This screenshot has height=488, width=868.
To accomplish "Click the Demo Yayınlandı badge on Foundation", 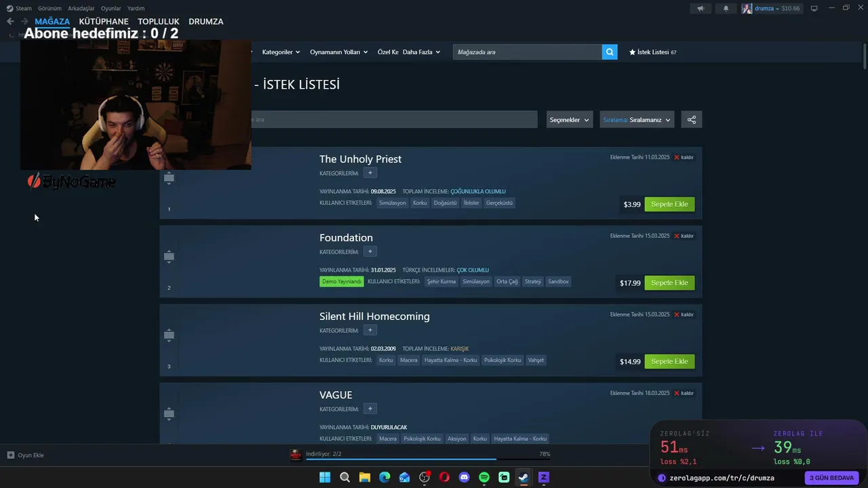I will coord(342,281).
